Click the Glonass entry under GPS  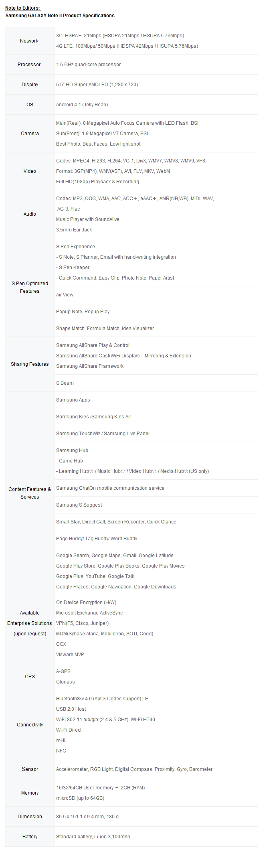tap(65, 682)
